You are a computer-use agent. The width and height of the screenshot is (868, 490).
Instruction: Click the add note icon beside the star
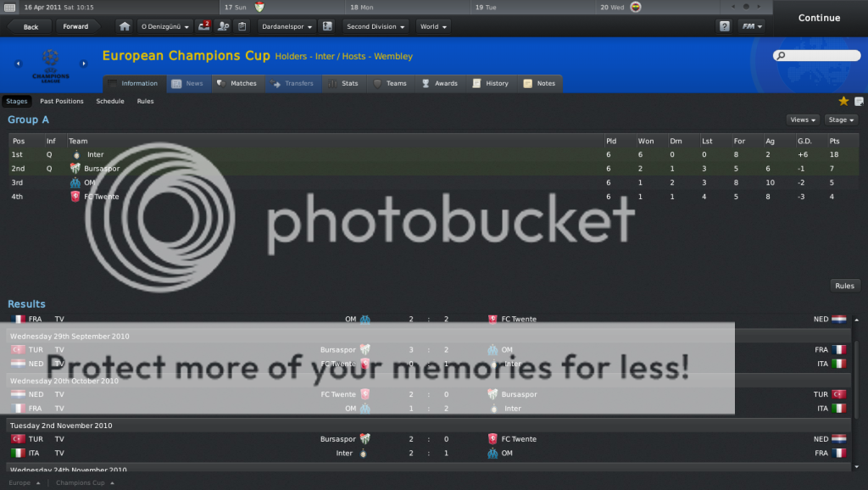tap(860, 102)
